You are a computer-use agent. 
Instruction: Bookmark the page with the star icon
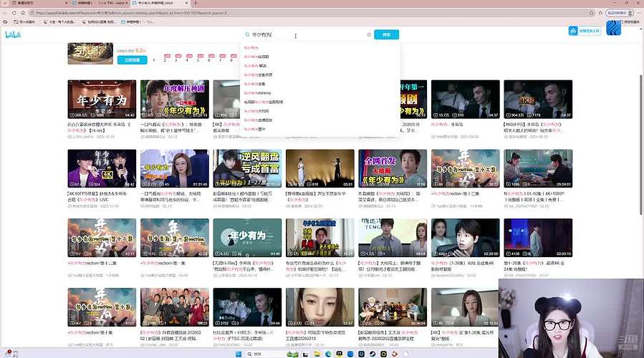click(592, 13)
